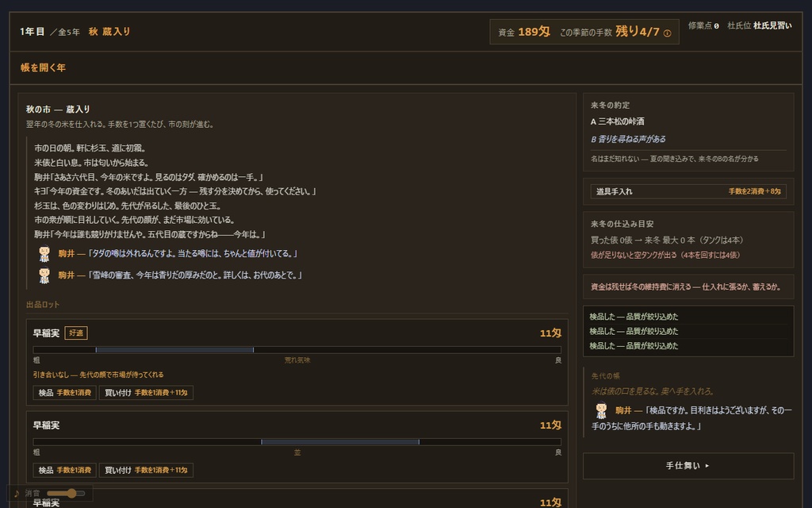Click the 引き合いなし note on first lot
Viewport: 812px width, 508px height.
coord(98,375)
